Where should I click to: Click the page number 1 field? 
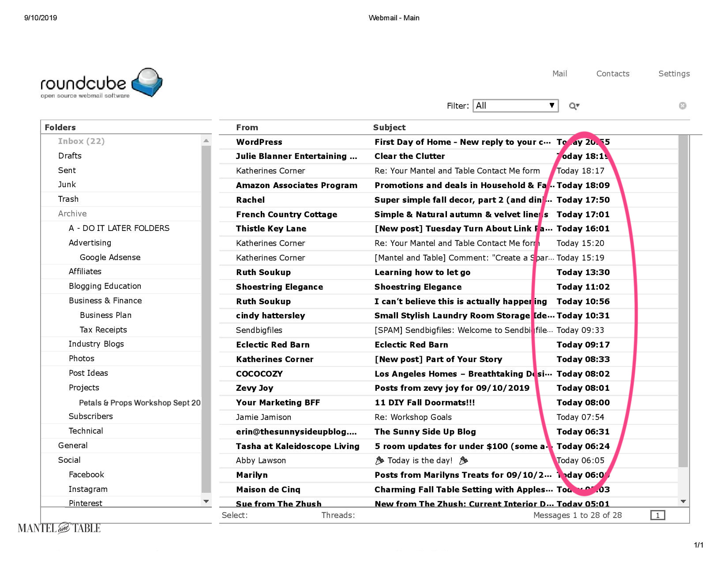click(657, 515)
